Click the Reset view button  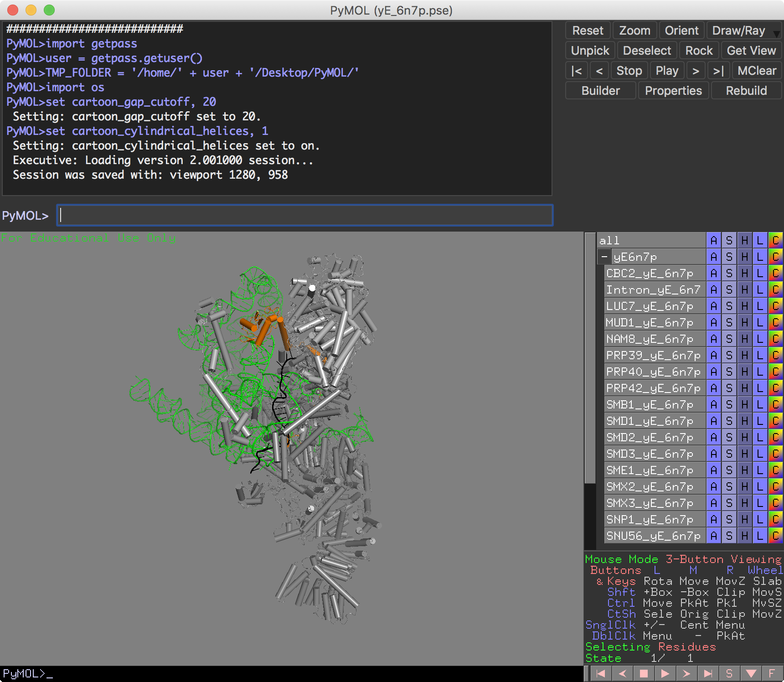tap(588, 31)
